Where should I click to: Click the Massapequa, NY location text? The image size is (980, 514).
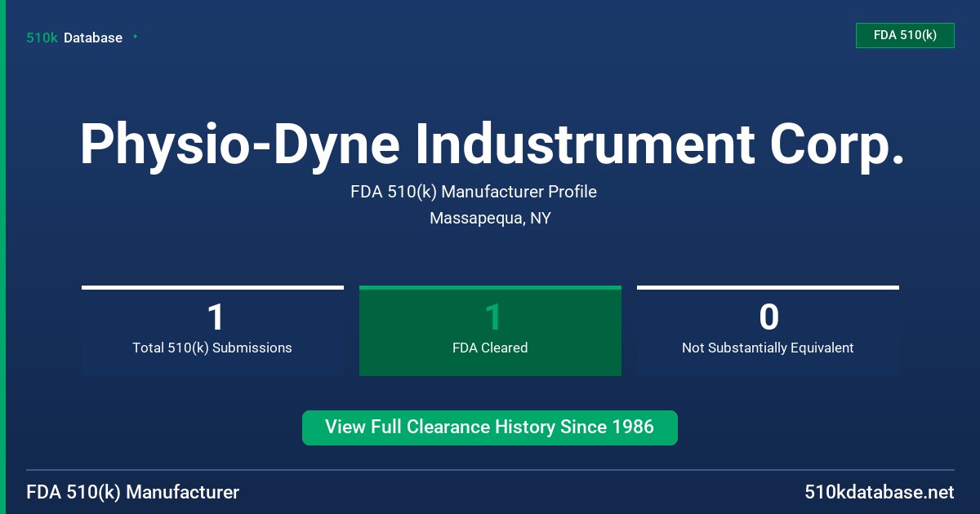click(490, 219)
